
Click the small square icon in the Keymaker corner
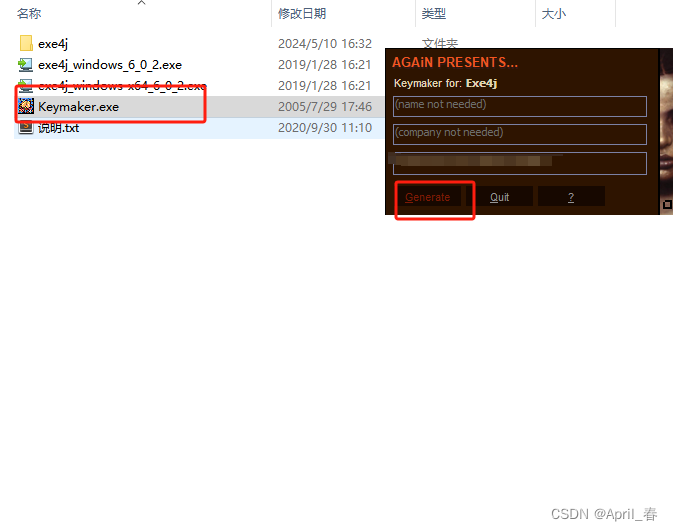pos(667,204)
